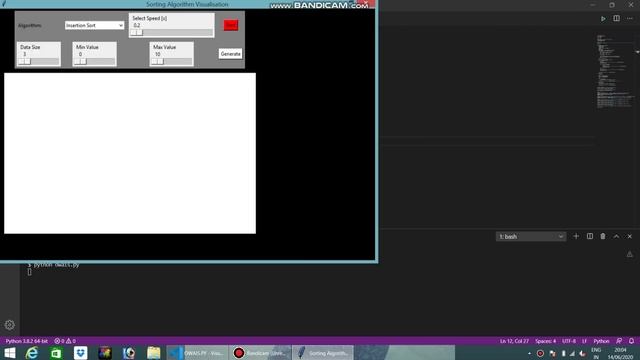Viewport: 640px width, 360px height.
Task: Click the feedback icon in VS Code status bar
Action: [x=619, y=341]
